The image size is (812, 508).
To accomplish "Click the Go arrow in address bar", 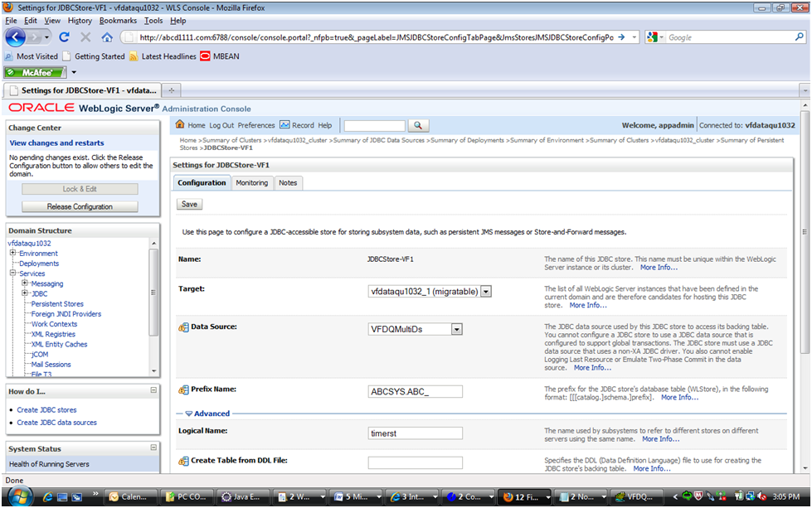I will tap(621, 37).
